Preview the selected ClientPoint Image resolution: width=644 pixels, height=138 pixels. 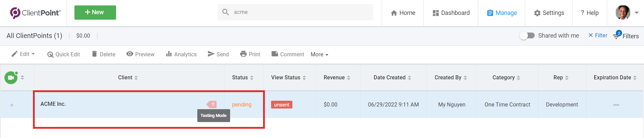(140, 54)
